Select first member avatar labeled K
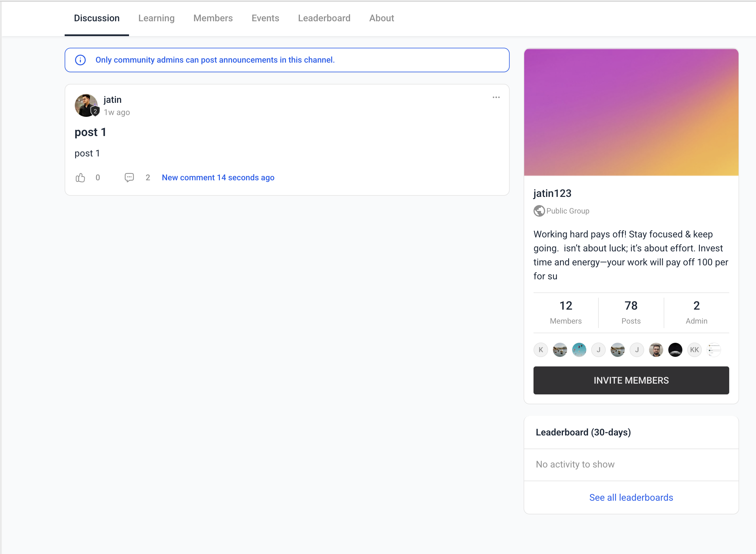 click(x=540, y=350)
